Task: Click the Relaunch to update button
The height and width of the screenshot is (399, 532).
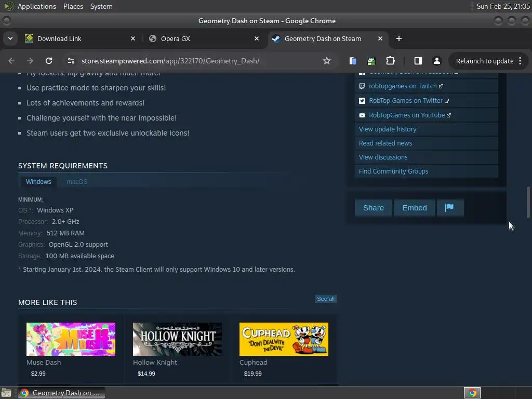Action: click(x=484, y=61)
